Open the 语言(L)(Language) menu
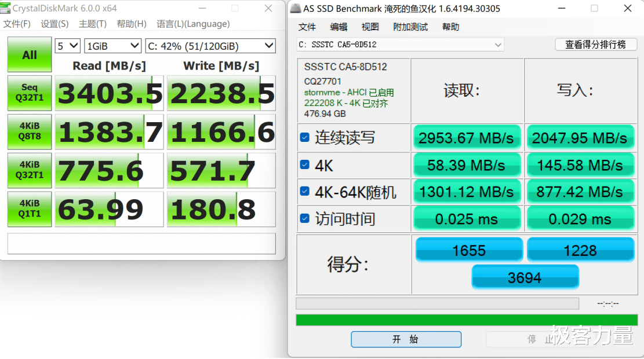 point(193,24)
